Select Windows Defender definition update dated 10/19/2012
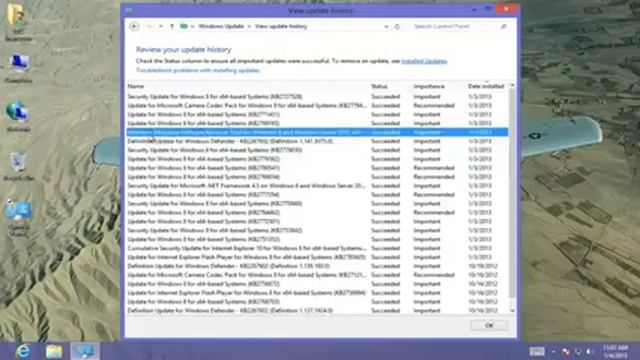This screenshot has width=640, height=360. (317, 266)
